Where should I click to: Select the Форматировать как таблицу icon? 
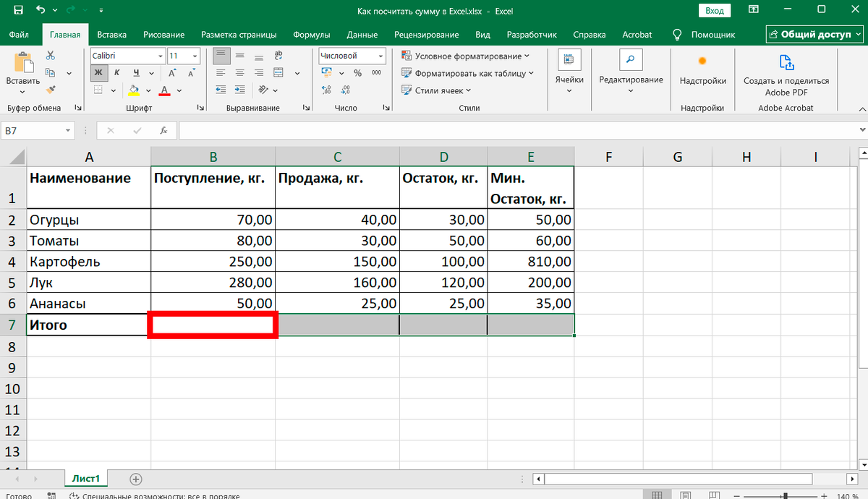point(408,73)
